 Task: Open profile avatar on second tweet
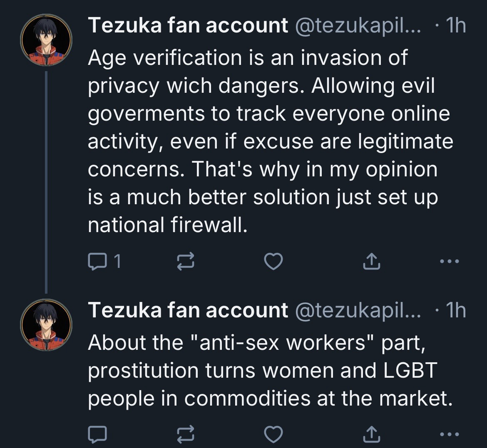point(46,325)
